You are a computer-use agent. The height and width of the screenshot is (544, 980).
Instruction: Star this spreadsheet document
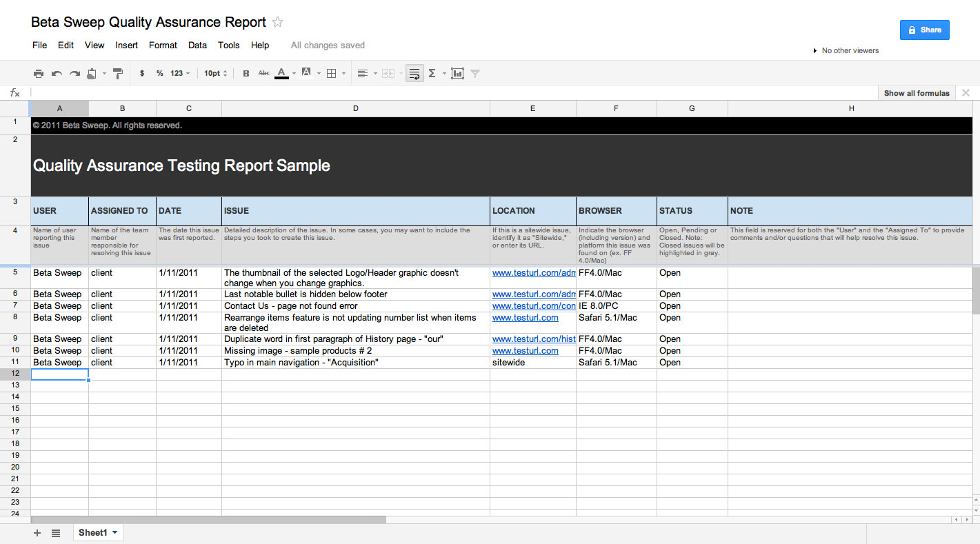(277, 22)
